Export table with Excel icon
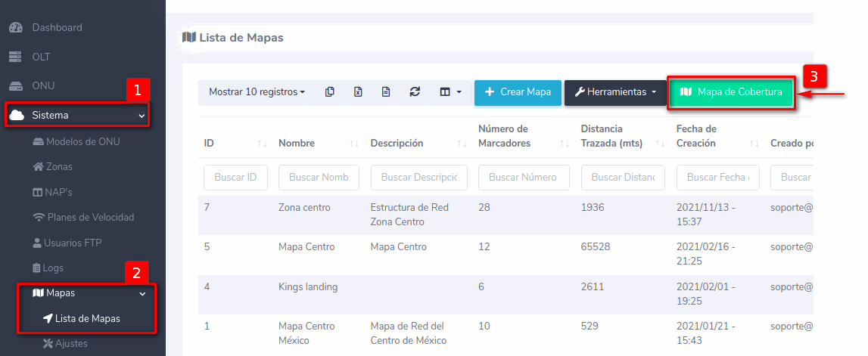 coord(358,92)
